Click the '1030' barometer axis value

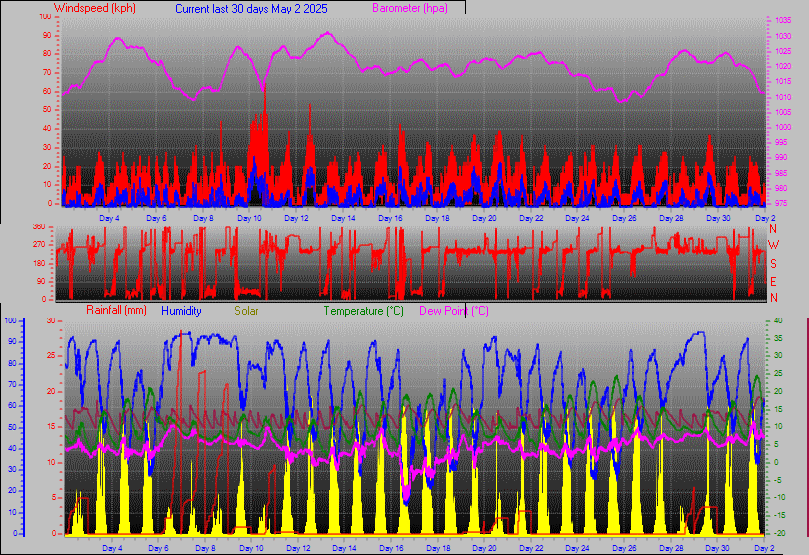pyautogui.click(x=783, y=36)
